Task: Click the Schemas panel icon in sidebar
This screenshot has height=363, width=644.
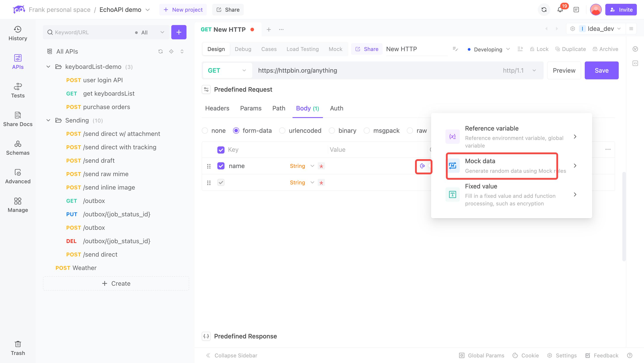Action: [17, 148]
